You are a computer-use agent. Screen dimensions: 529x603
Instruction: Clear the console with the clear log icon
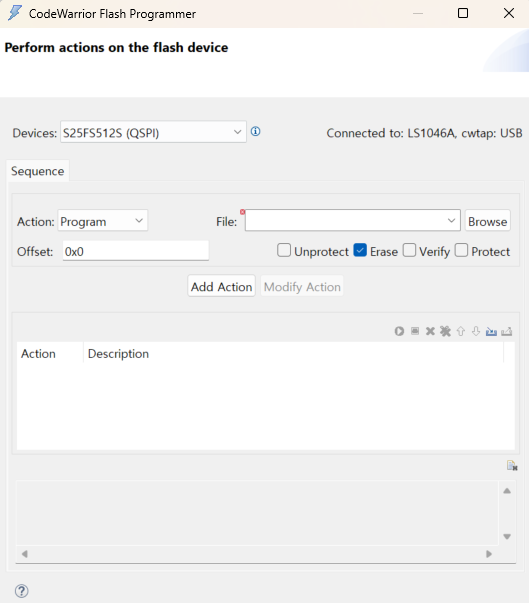[x=512, y=466]
